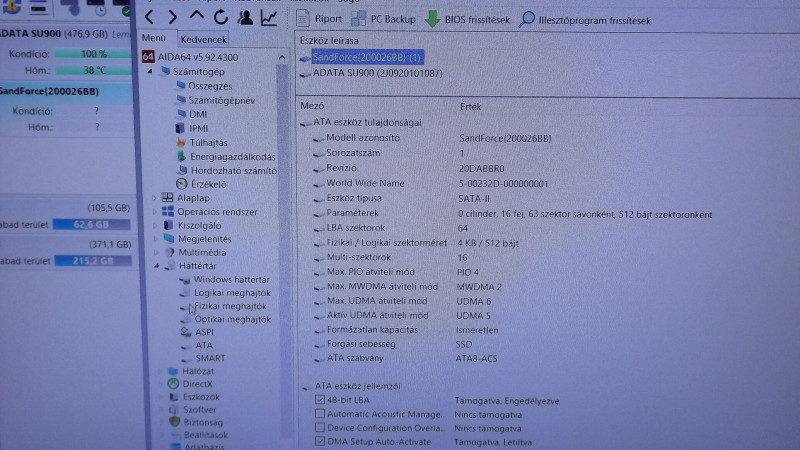
Task: Open Illesztőprogram frissítések driver updates
Action: coord(585,20)
